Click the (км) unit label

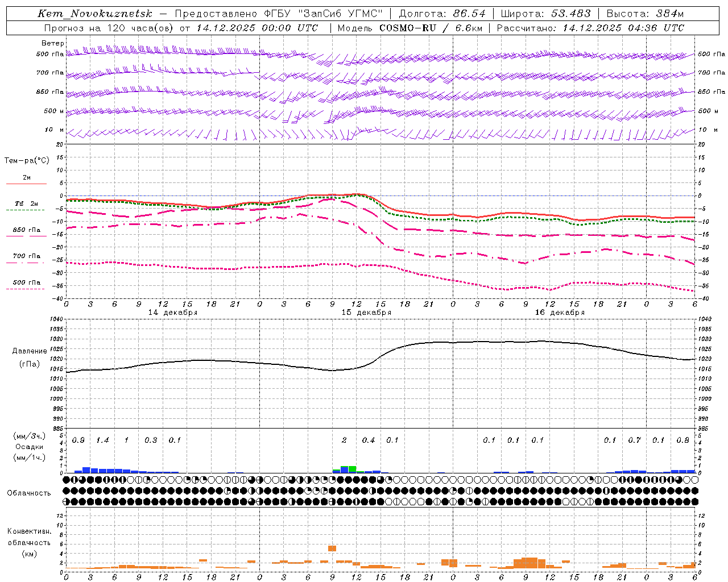[29, 554]
